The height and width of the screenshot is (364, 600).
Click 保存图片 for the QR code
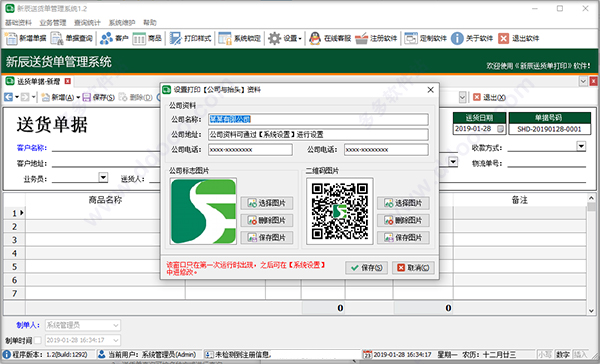403,238
